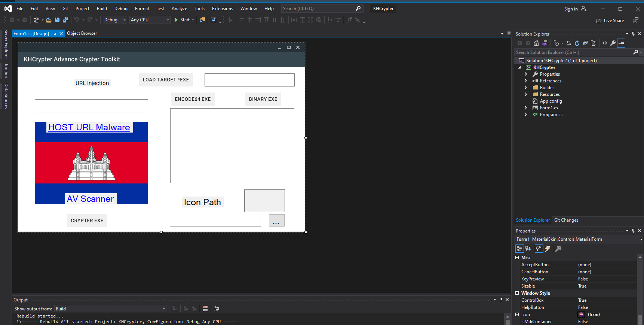Click Sync with Active Document icon
This screenshot has height=325, width=644.
(x=569, y=43)
